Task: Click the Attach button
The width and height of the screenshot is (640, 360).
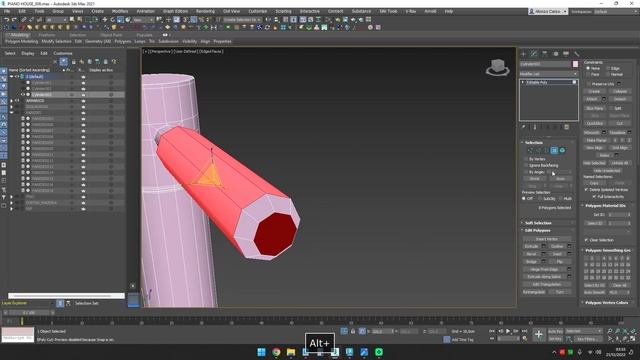Action: click(592, 99)
